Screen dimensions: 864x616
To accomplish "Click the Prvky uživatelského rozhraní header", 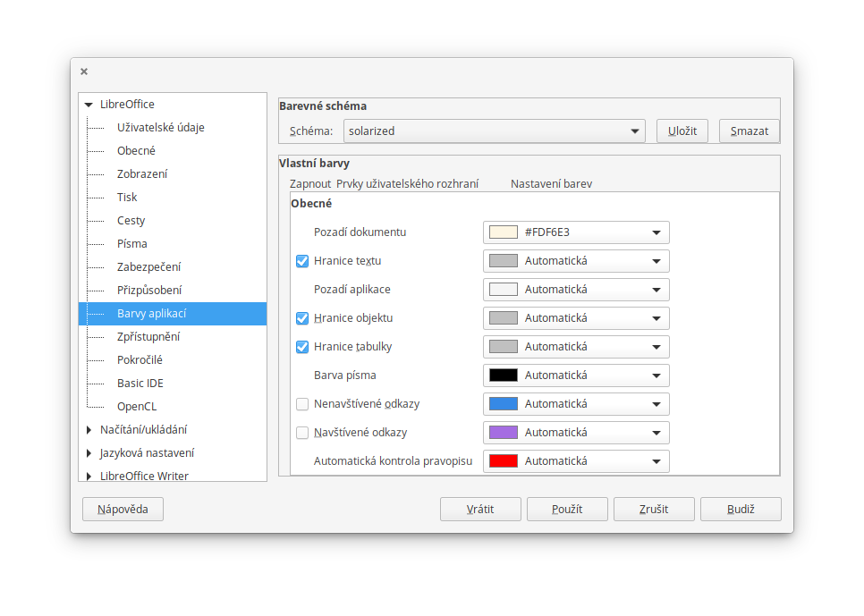I will pos(407,184).
